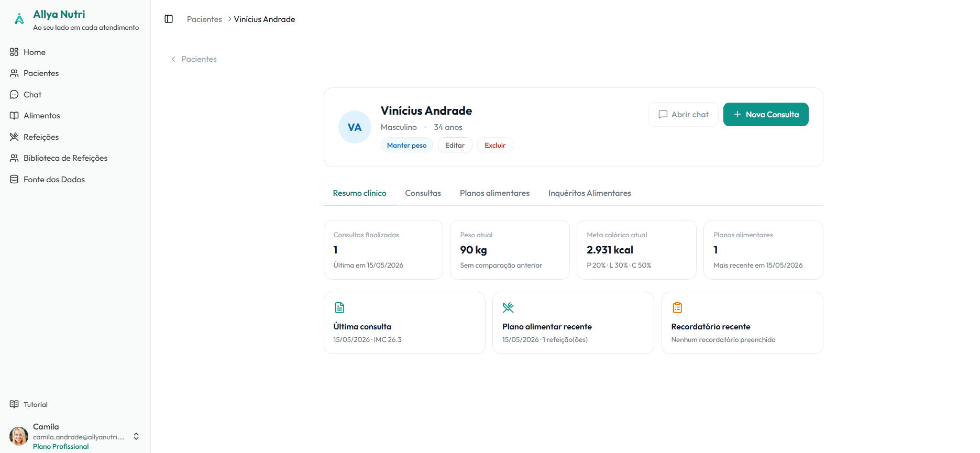Open the Última consulta card title
Viewport: 980px width, 453px height.
(362, 327)
